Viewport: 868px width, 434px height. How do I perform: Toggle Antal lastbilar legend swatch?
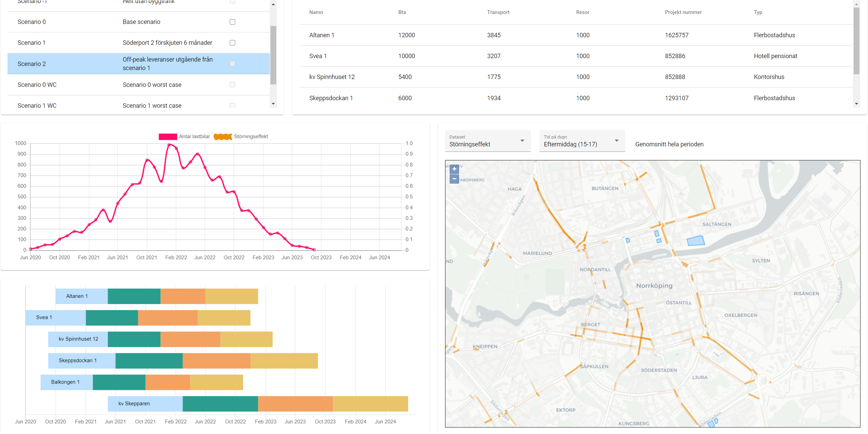coord(168,137)
